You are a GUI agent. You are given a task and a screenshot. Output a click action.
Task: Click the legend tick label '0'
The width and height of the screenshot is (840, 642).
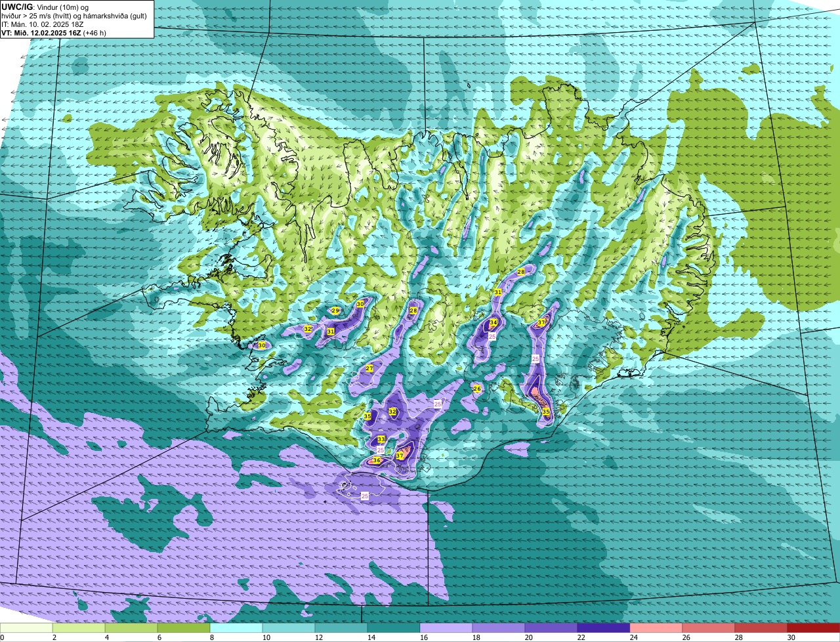[x=2, y=637]
